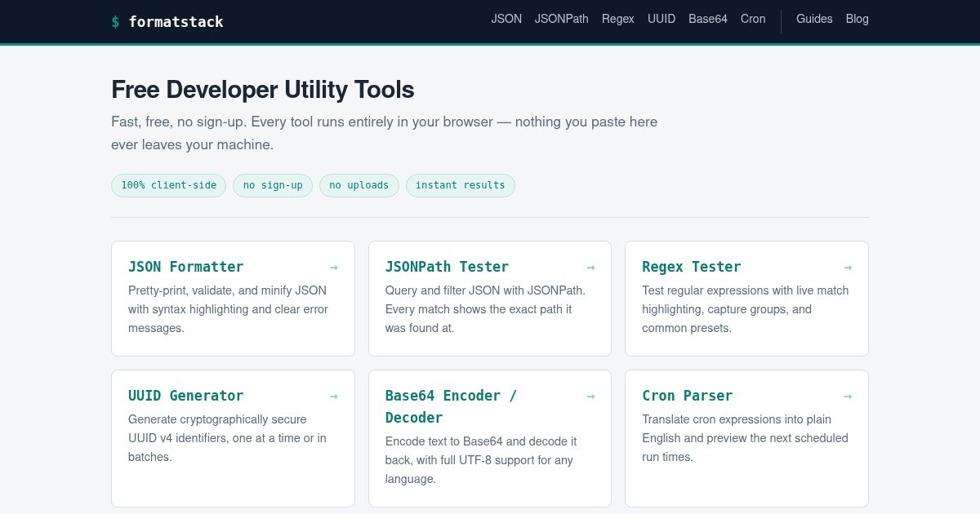The height and width of the screenshot is (514, 980).
Task: Click the 'instant results' tag
Action: coord(461,185)
